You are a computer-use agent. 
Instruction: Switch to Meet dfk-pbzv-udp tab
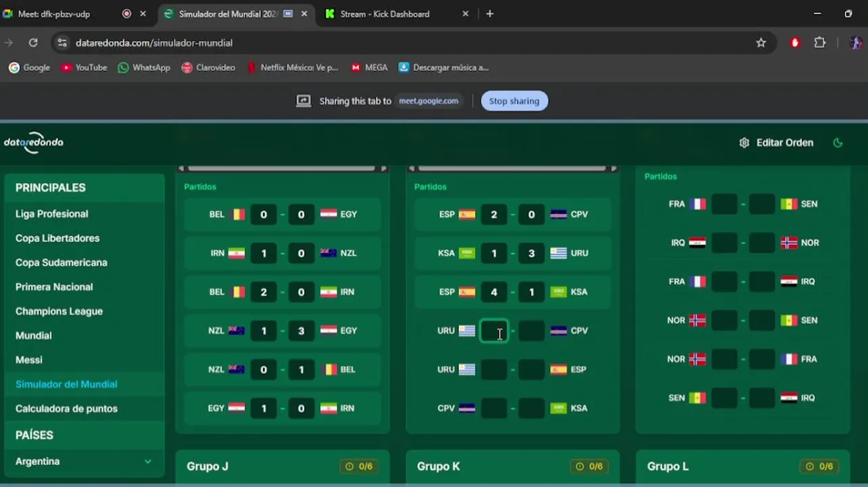click(54, 14)
